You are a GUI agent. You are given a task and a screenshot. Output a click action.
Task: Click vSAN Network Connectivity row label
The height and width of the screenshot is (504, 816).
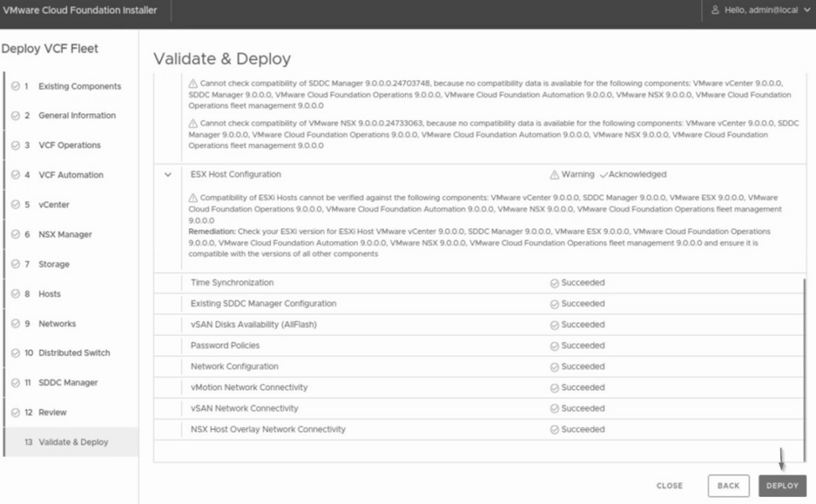pos(244,408)
